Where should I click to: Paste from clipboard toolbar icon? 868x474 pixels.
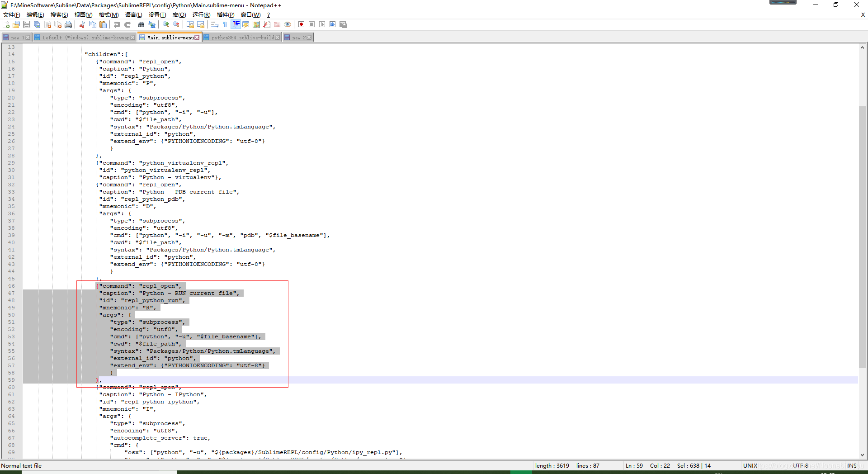pyautogui.click(x=103, y=24)
